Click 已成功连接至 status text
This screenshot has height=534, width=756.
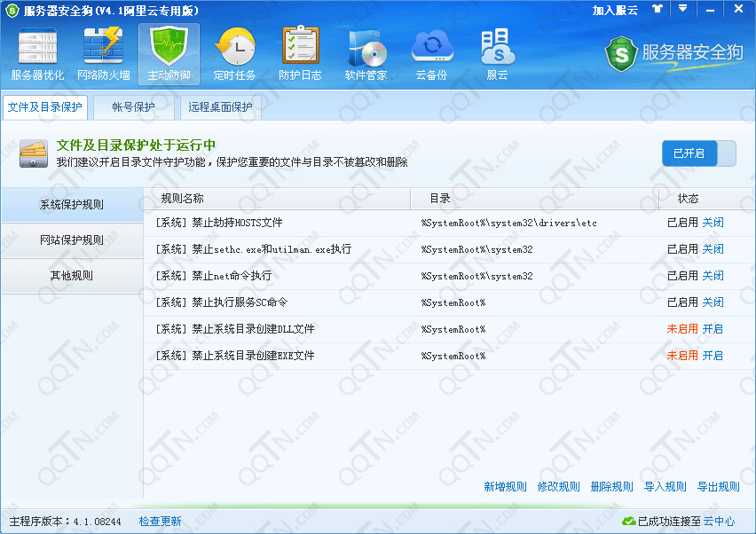tap(669, 522)
